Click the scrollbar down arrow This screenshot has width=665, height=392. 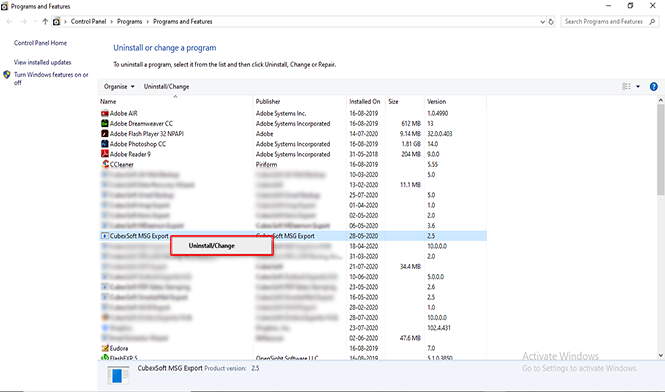(661, 356)
